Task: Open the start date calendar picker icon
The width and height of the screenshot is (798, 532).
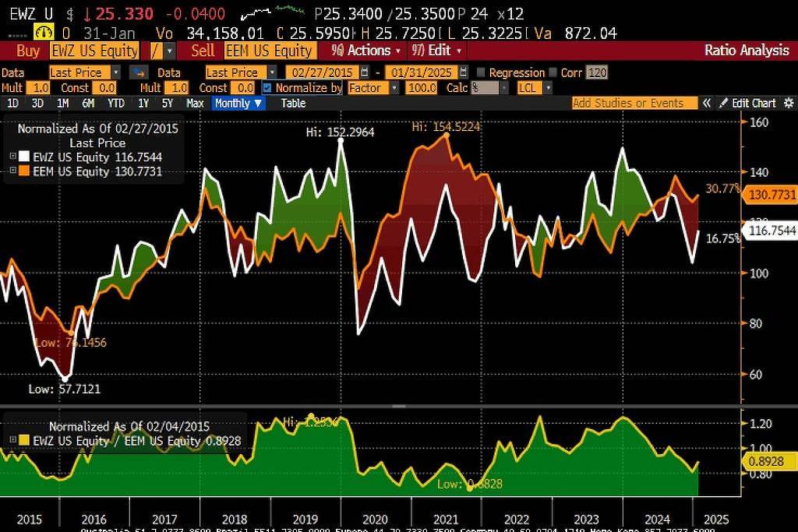Action: click(363, 72)
